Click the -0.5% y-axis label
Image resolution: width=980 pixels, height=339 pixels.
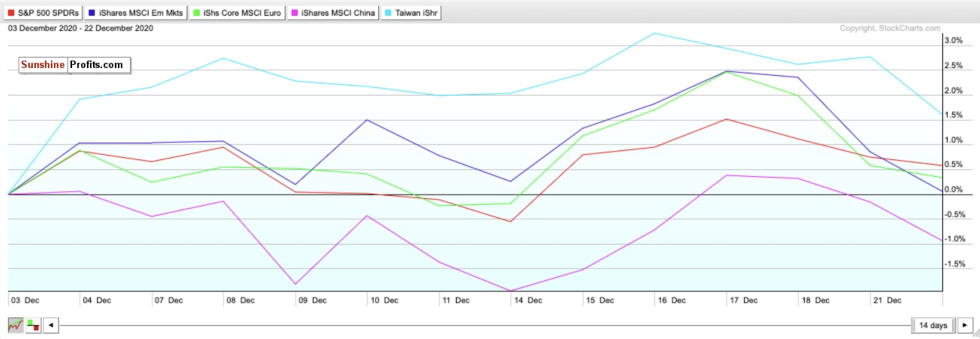coord(955,214)
